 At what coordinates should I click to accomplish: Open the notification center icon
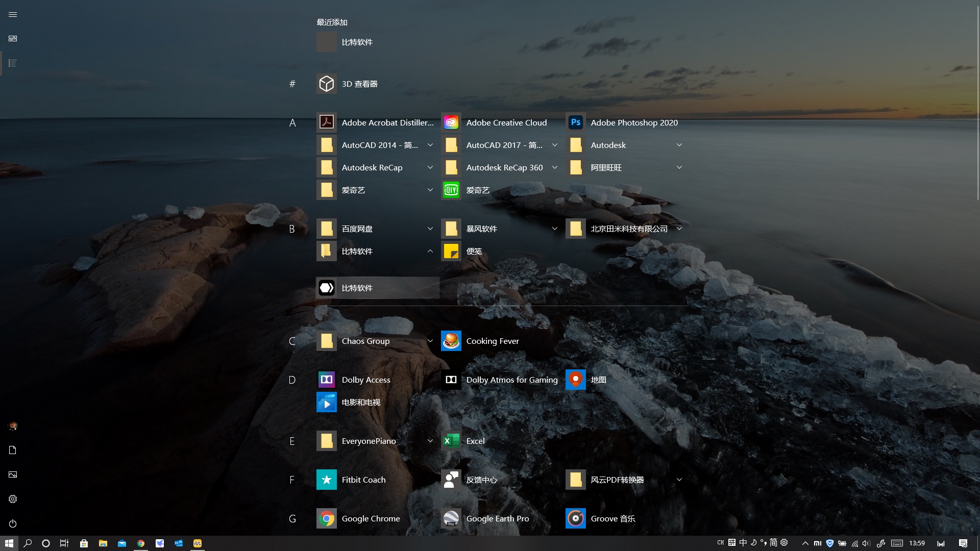coord(963,543)
